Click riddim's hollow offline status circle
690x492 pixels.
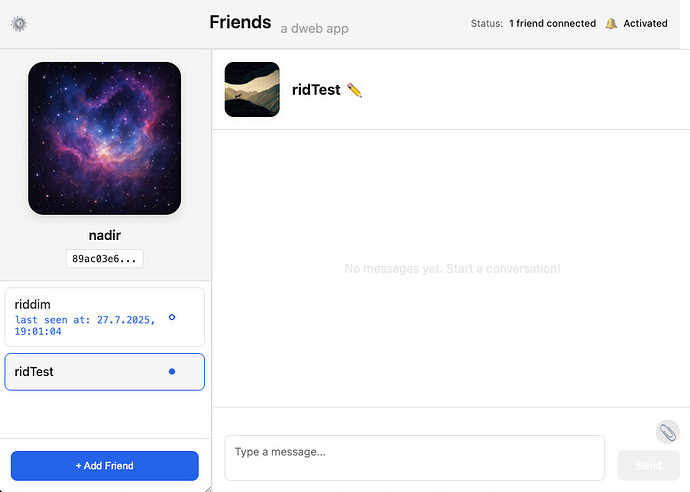tap(172, 317)
